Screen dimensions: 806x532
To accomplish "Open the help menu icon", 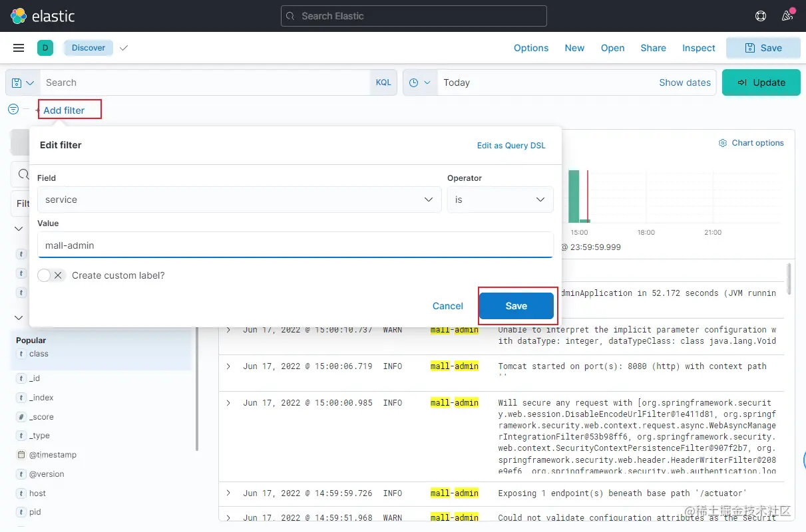I will 761,16.
